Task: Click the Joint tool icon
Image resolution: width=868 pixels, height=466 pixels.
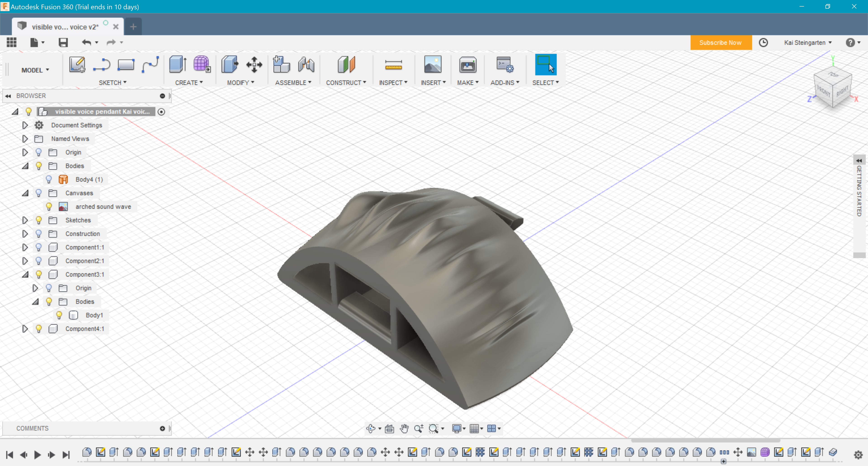Action: coord(306,64)
